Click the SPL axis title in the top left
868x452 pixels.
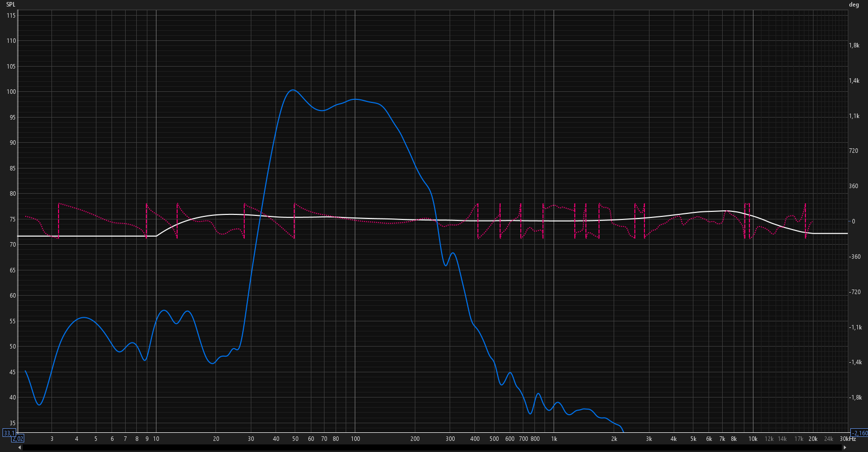[11, 5]
